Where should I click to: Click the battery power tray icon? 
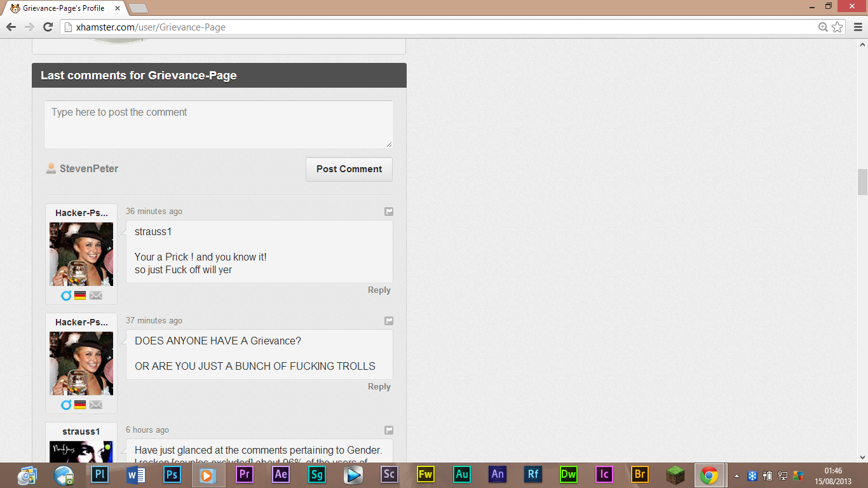pyautogui.click(x=768, y=476)
